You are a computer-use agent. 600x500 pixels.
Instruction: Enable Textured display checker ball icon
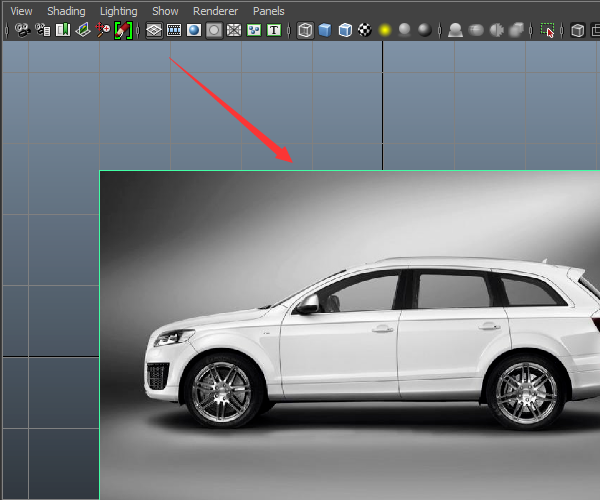click(365, 31)
